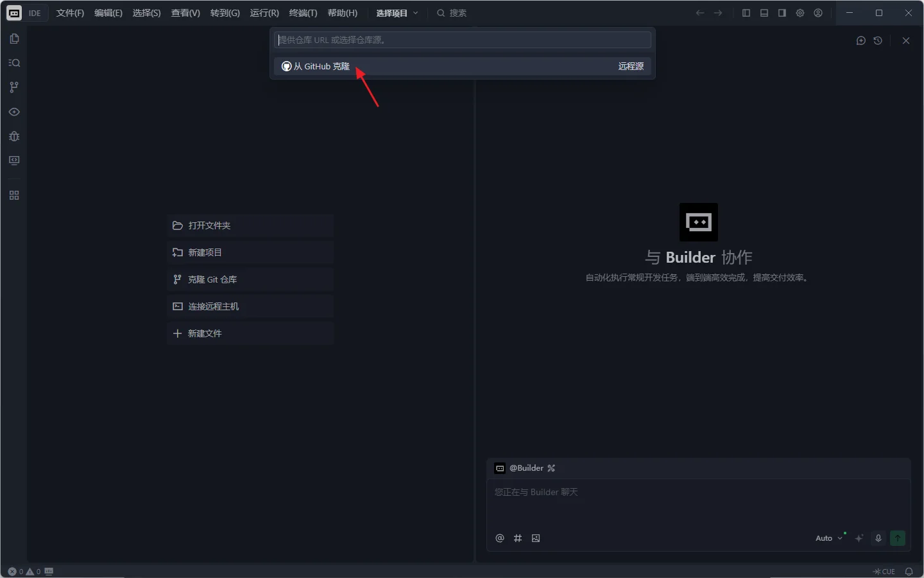
Task: Click 从 GitHub 克隆 to clone a repository
Action: click(321, 66)
